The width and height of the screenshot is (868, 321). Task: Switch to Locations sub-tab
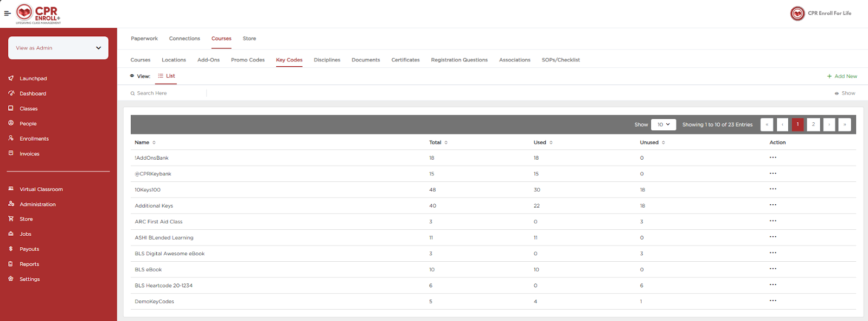[174, 60]
